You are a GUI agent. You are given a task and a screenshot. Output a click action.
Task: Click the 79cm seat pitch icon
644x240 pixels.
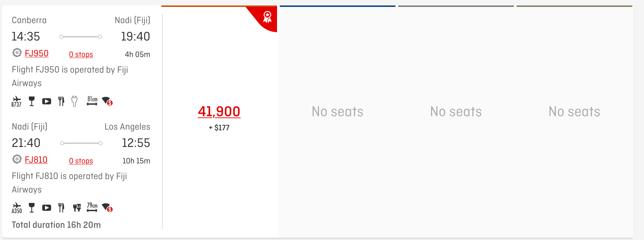tap(92, 208)
